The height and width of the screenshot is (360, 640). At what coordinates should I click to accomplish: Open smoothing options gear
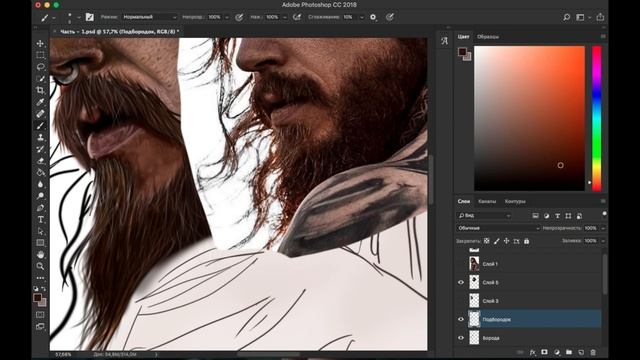click(373, 17)
